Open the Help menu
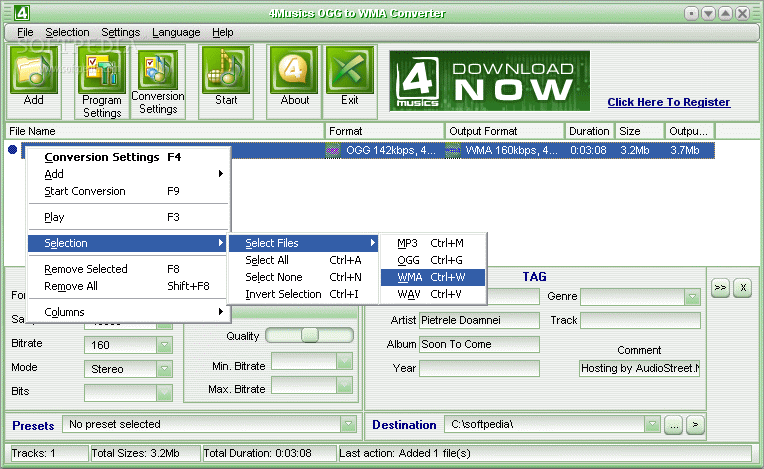Image resolution: width=764 pixels, height=469 pixels. [x=223, y=32]
